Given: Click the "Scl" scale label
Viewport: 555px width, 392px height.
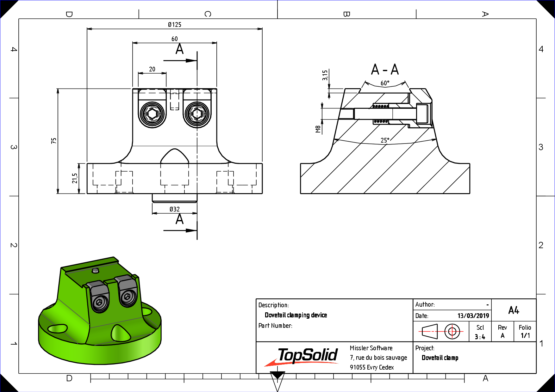Looking at the screenshot, I should pyautogui.click(x=480, y=328).
